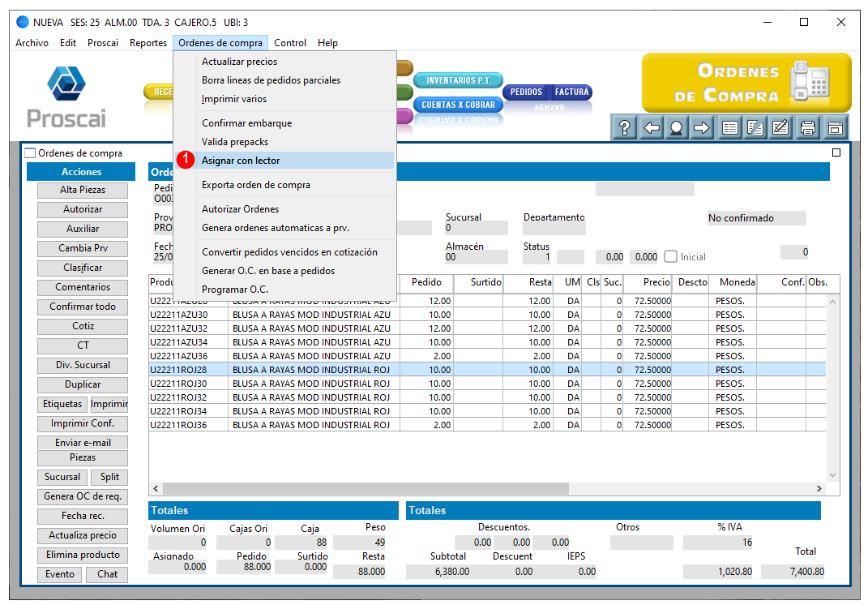Click the Alta Piezas action button

point(83,190)
